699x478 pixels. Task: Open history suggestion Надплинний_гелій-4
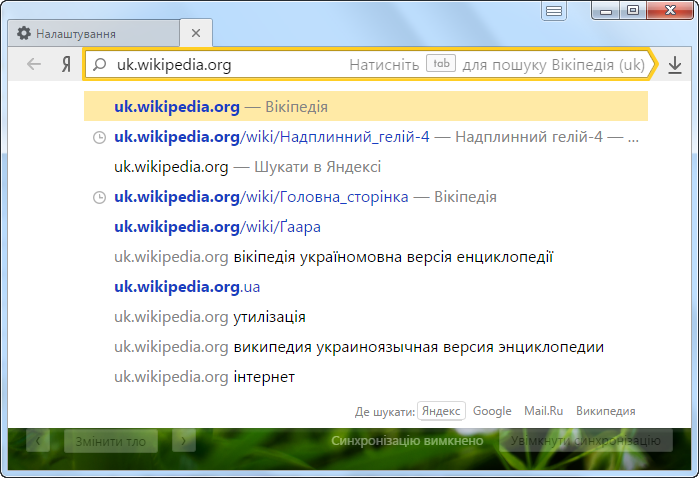[366, 136]
